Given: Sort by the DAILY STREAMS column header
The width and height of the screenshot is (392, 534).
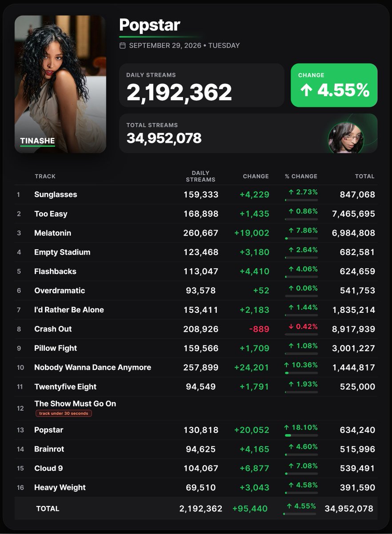Looking at the screenshot, I should click(200, 176).
